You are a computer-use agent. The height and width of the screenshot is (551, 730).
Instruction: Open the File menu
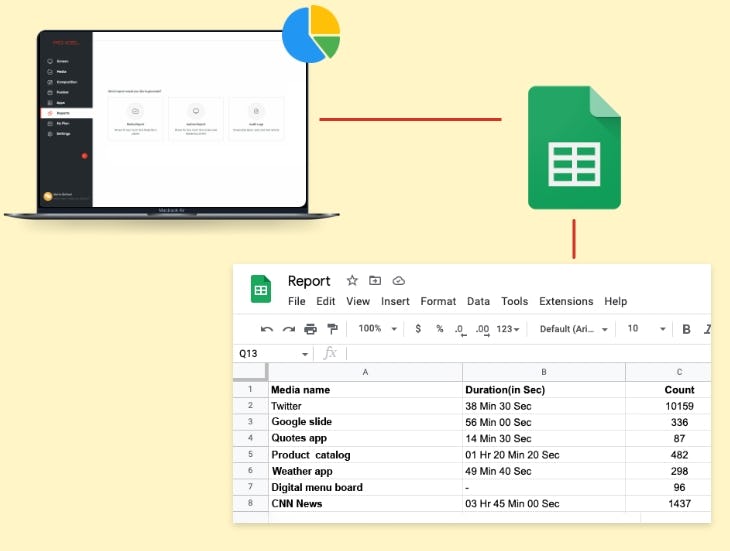click(297, 301)
